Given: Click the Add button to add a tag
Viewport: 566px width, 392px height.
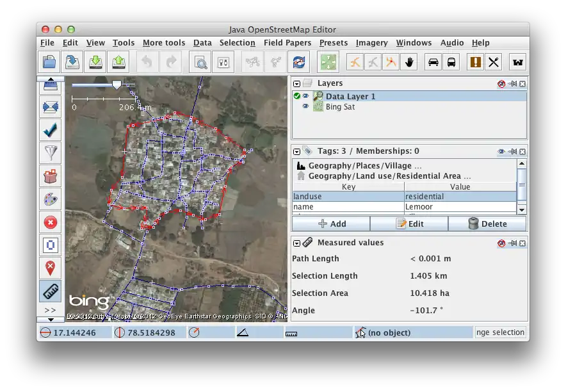Looking at the screenshot, I should tap(331, 224).
